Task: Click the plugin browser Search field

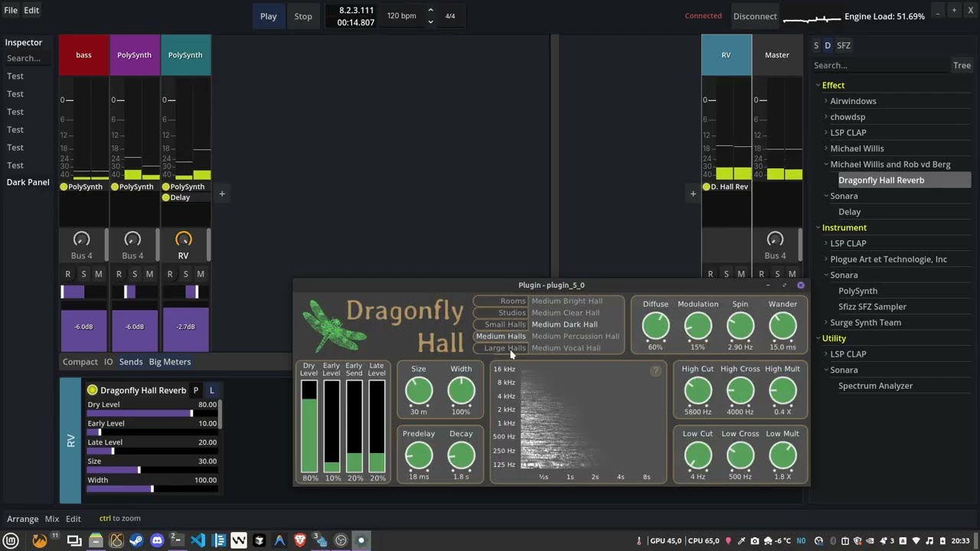Action: (880, 66)
